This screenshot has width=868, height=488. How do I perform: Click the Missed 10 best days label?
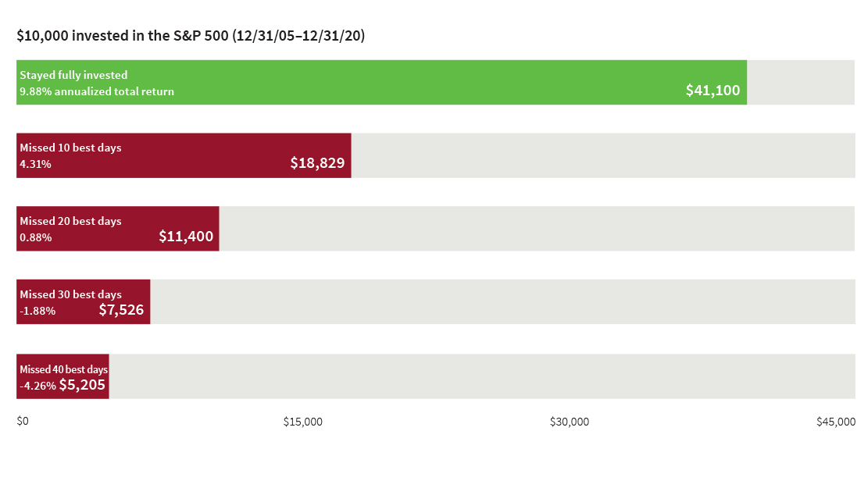tap(70, 148)
